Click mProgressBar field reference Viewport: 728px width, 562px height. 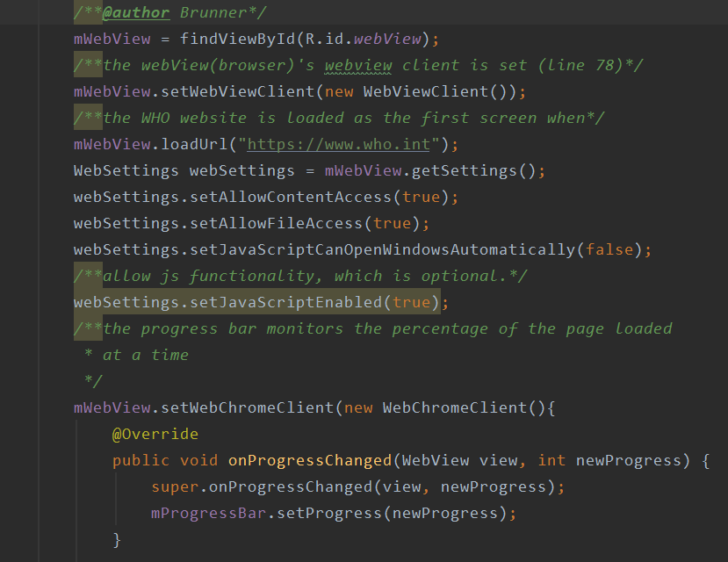point(208,514)
